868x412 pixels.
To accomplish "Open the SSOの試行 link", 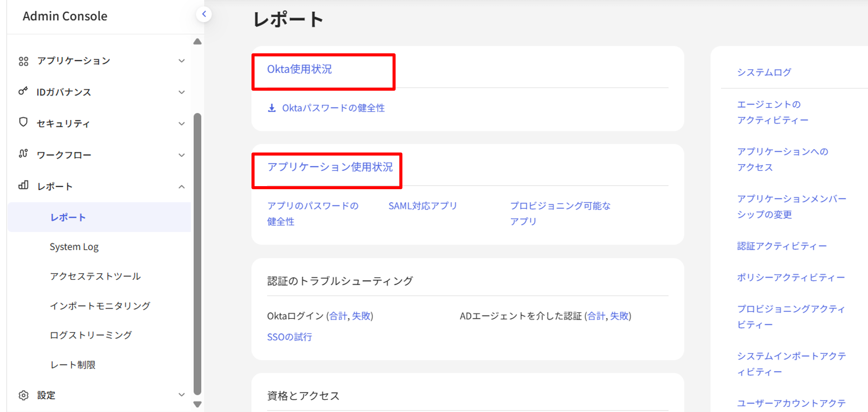I will (289, 337).
